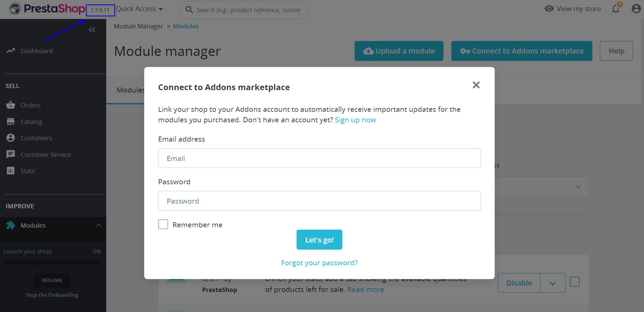644x312 pixels.
Task: Open the Quick Access dropdown
Action: [139, 9]
